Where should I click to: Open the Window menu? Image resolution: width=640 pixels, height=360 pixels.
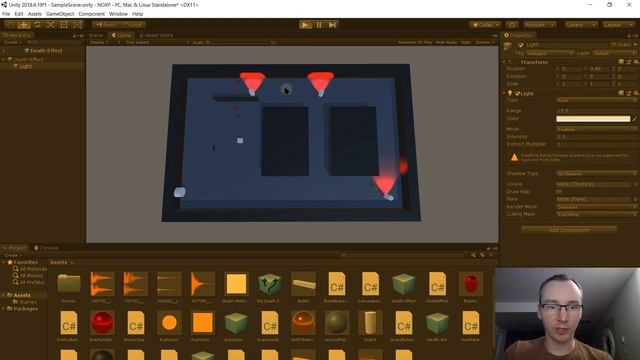pos(118,14)
